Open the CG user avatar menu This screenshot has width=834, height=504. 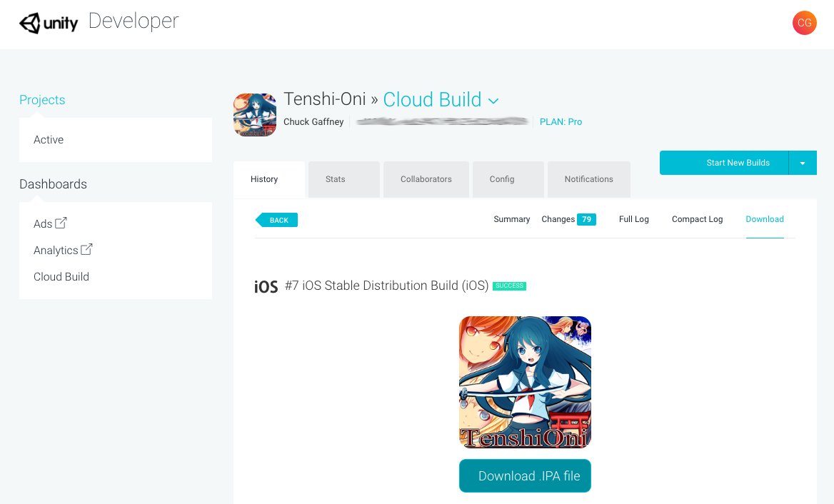[x=804, y=23]
